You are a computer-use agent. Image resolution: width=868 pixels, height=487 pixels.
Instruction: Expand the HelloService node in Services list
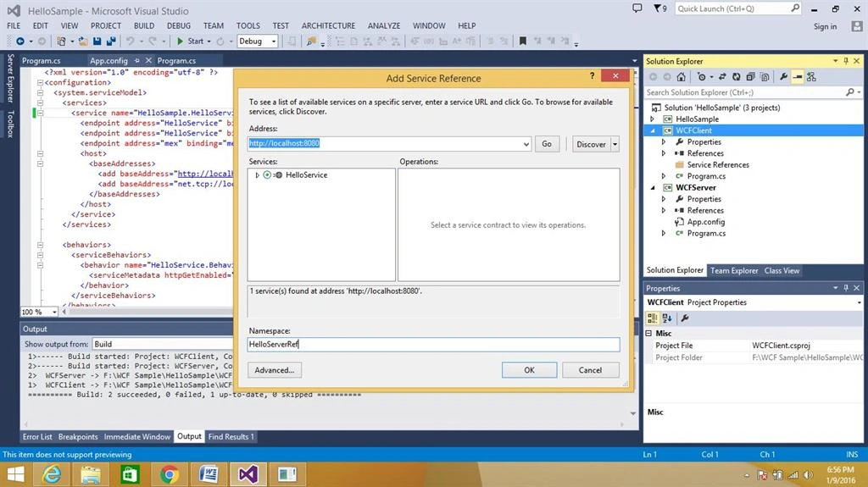pos(257,174)
